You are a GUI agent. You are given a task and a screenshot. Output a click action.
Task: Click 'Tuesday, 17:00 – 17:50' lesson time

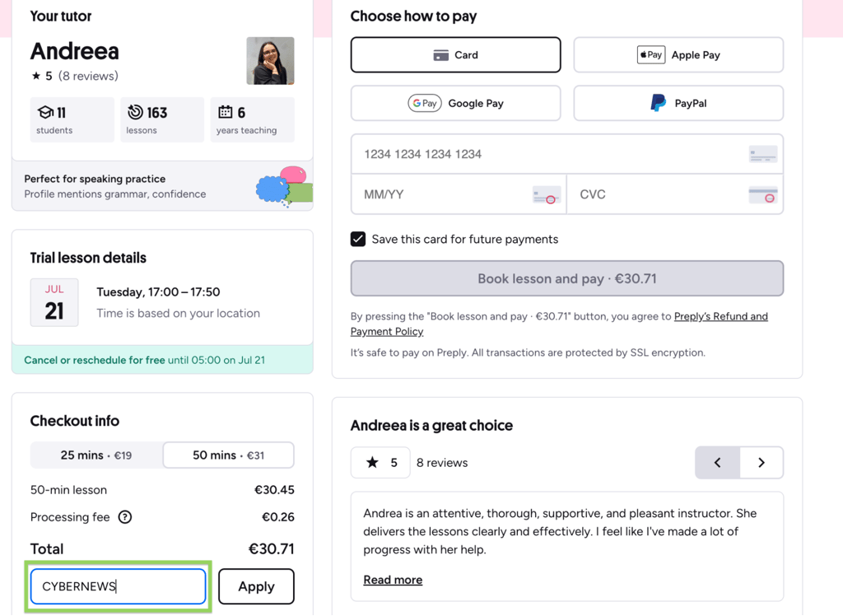(x=158, y=292)
